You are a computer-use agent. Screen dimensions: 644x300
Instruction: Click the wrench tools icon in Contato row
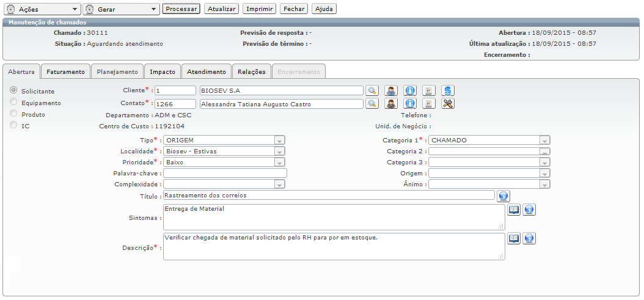(x=448, y=103)
